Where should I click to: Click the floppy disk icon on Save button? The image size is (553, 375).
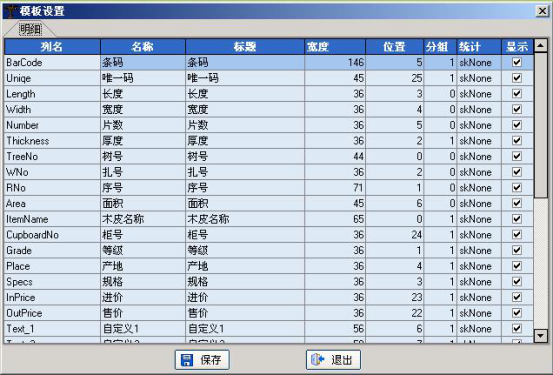click(x=187, y=360)
